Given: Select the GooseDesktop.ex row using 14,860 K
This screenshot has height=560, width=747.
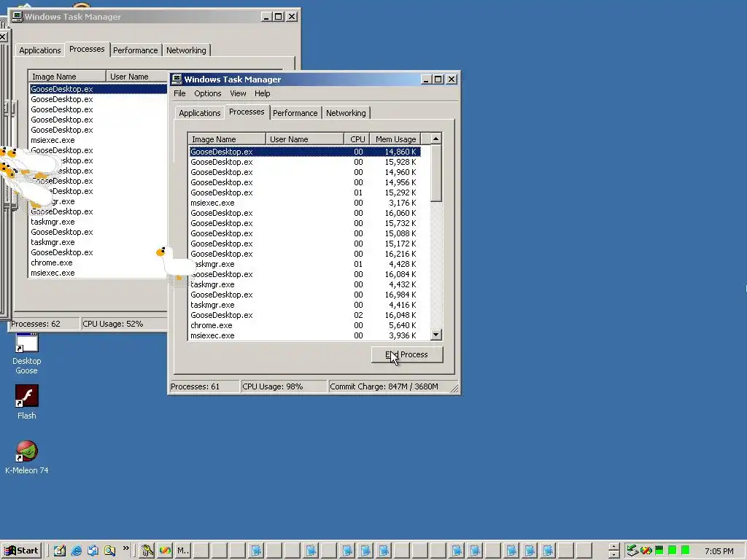Looking at the screenshot, I should [305, 152].
